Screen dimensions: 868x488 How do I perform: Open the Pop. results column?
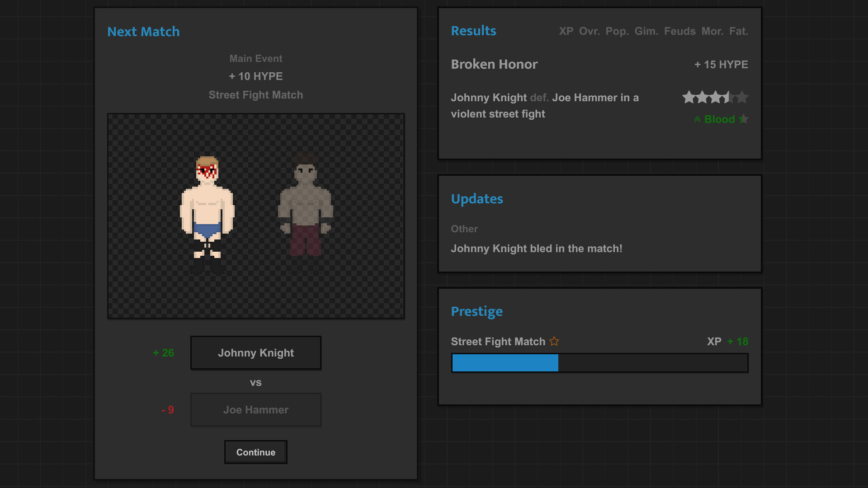pos(618,31)
